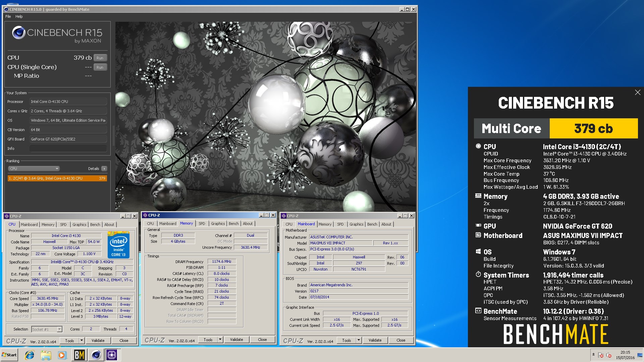Click Tools button in Mainboard CPU-Z window

coord(346,340)
